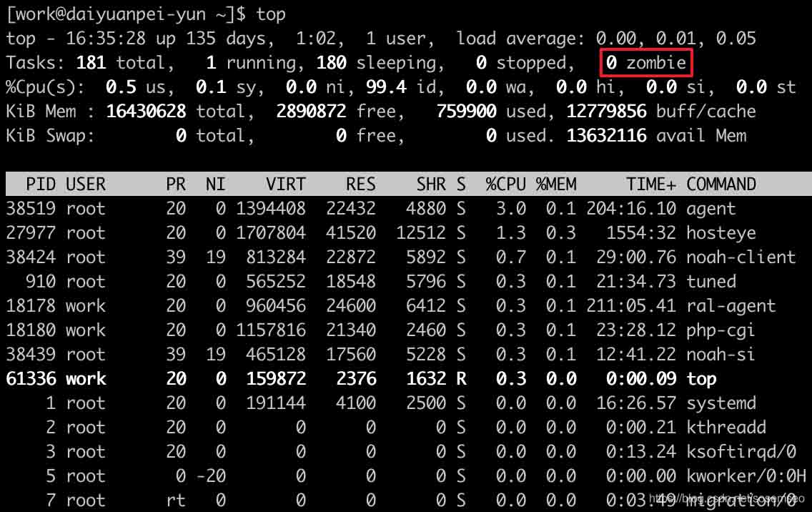Screen dimensions: 812x512
Task: Click the RES column header
Action: 360,184
